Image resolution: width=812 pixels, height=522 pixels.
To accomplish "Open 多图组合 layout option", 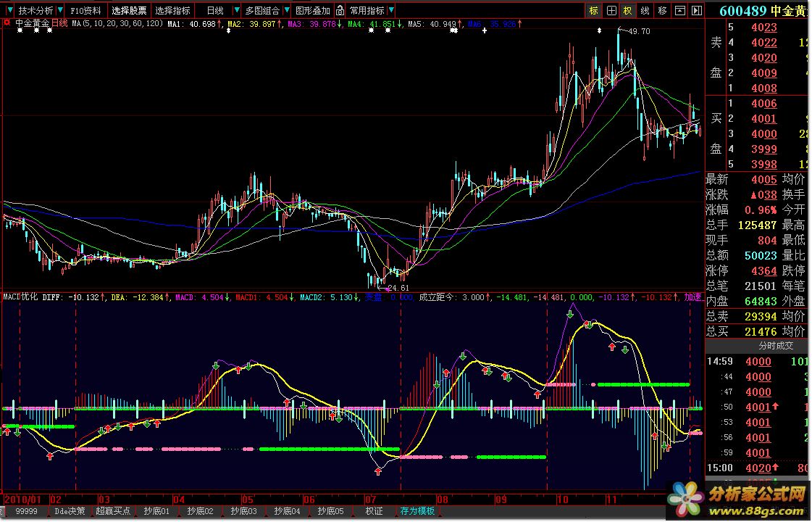I will (262, 10).
